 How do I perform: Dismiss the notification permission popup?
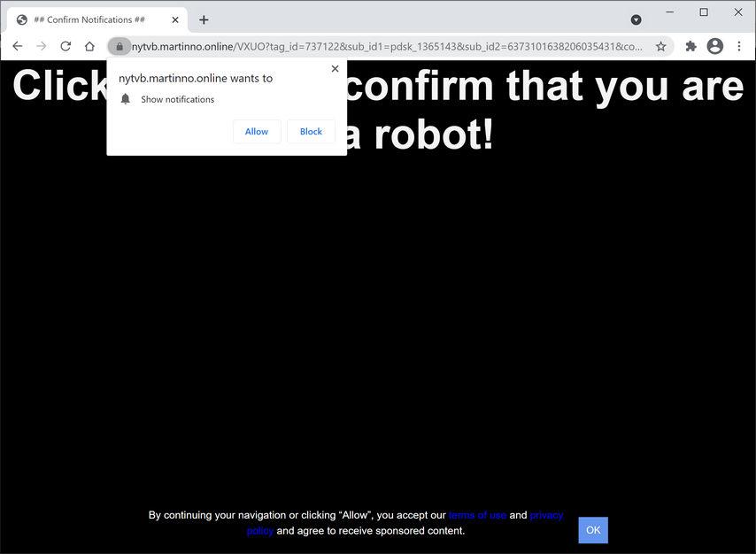coord(335,68)
